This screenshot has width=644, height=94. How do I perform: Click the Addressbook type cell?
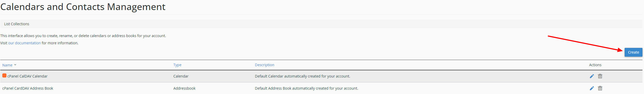click(184, 88)
